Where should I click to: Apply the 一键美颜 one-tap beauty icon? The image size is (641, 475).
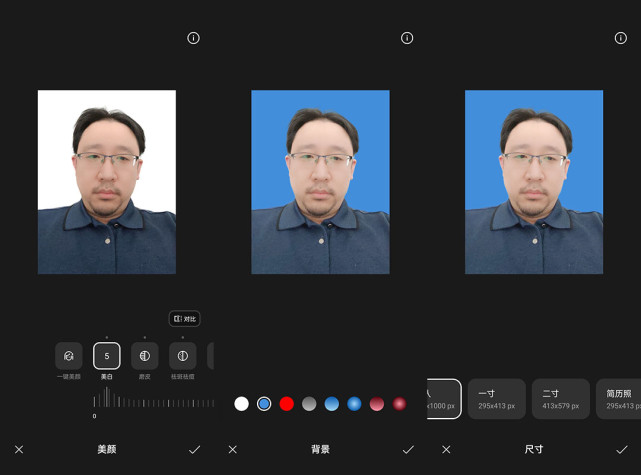click(x=69, y=356)
